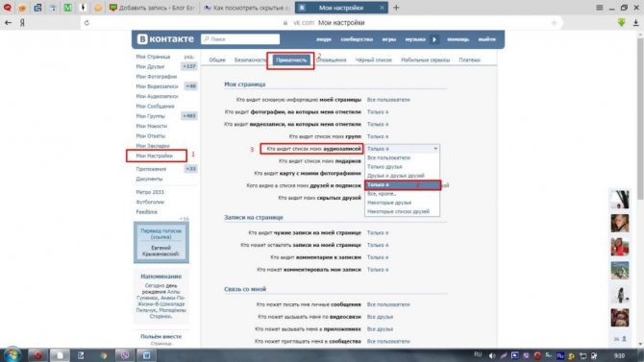Open the first friend thumbnail on the right side

pyautogui.click(x=620, y=200)
